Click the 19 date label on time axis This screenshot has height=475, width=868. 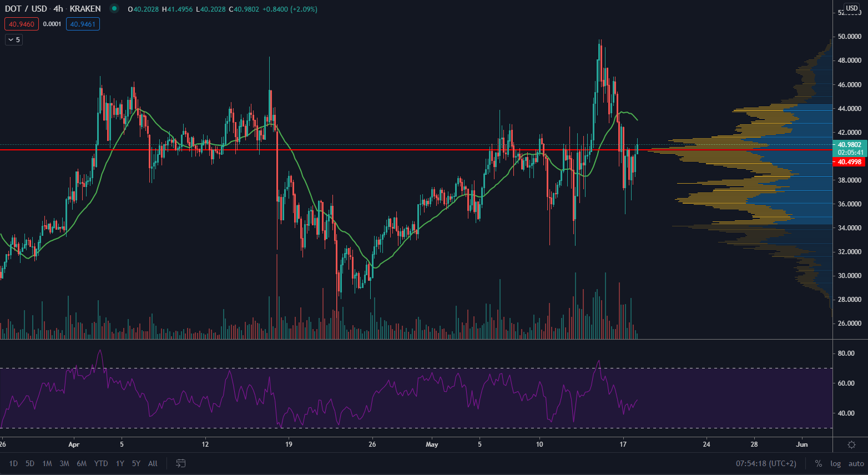click(289, 444)
